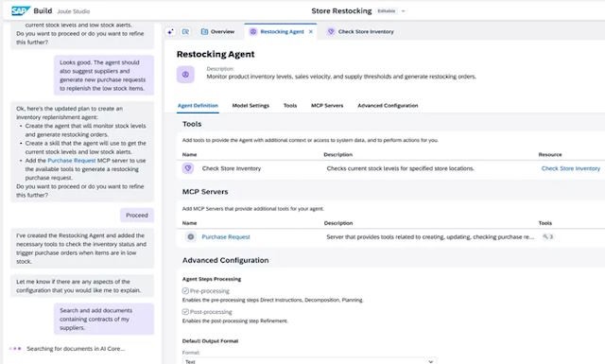Go to the Tools tab
This screenshot has height=364, width=605.
point(290,105)
